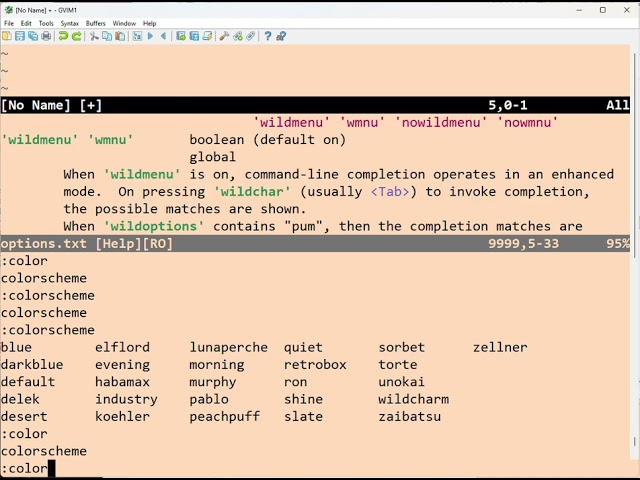Click the 'ron' colorscheme name
Image resolution: width=640 pixels, height=480 pixels.
[296, 382]
